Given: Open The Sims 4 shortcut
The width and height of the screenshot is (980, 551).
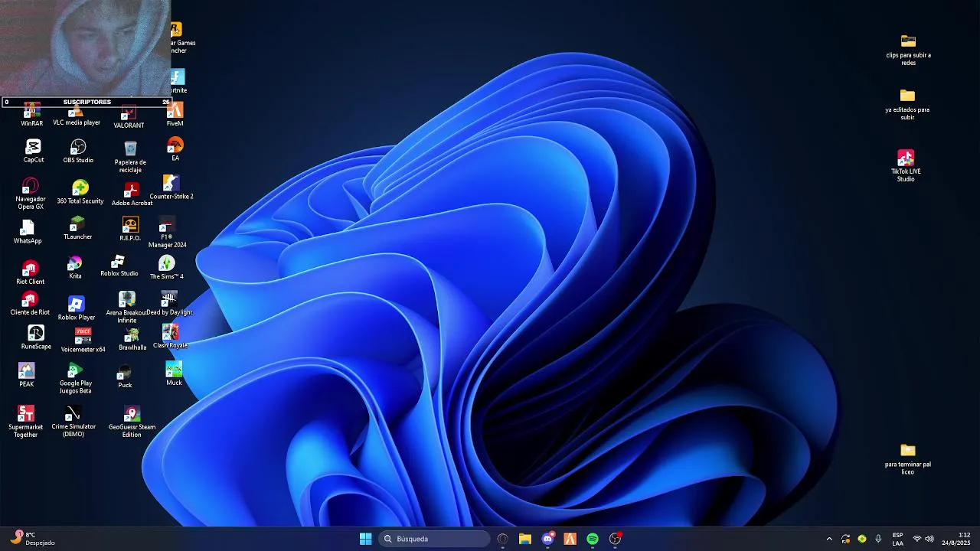Looking at the screenshot, I should [x=166, y=268].
